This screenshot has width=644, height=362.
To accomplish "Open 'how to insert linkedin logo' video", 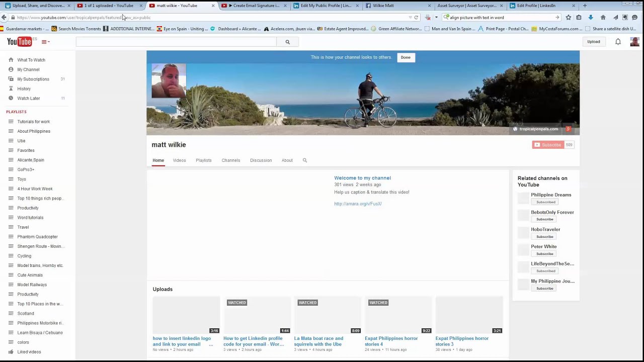I will (183, 341).
